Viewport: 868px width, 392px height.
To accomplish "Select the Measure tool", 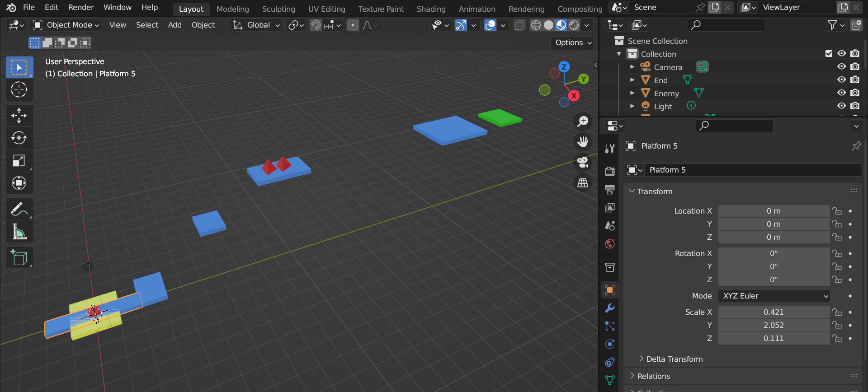I will click(x=19, y=232).
